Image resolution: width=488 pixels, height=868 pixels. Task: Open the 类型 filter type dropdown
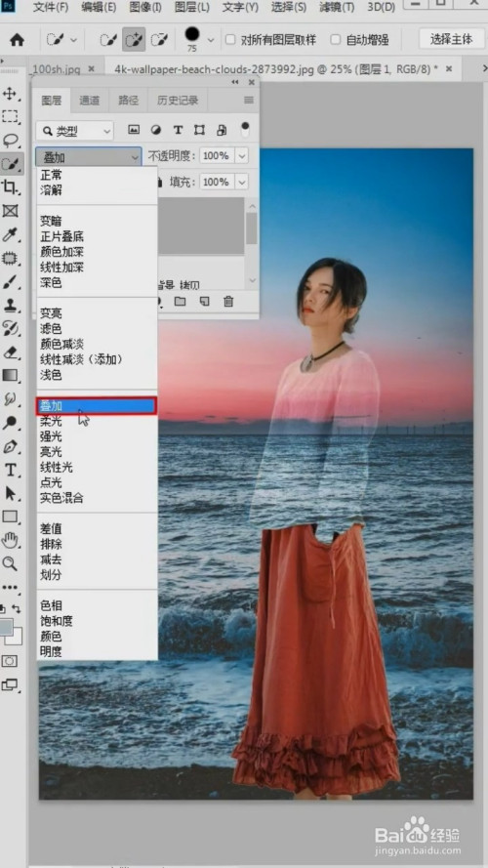coord(75,131)
